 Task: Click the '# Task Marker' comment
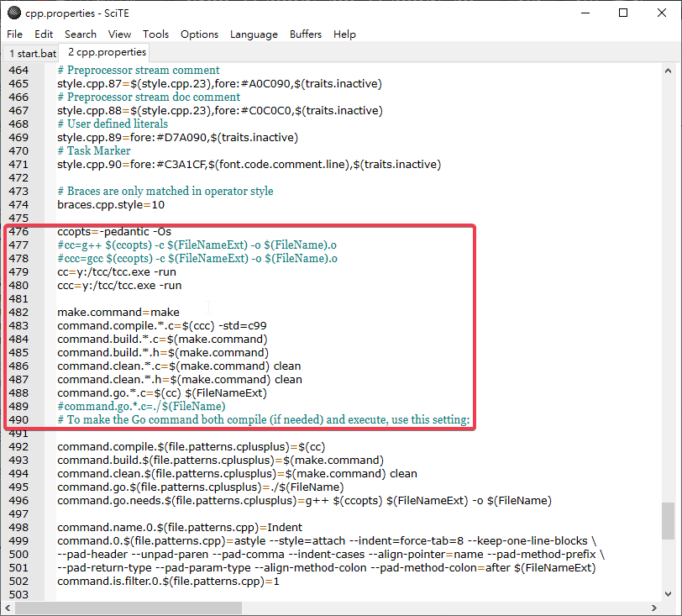point(94,151)
